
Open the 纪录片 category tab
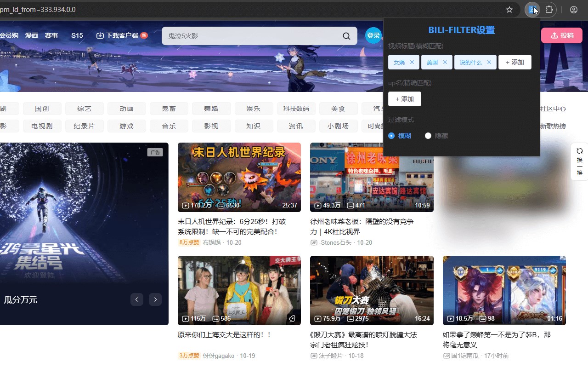tap(85, 126)
